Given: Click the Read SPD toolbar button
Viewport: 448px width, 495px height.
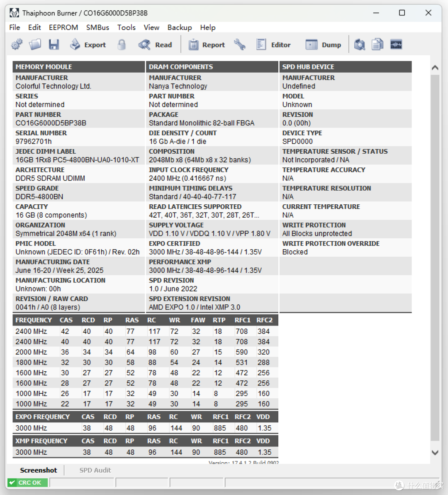Looking at the screenshot, I should point(155,44).
